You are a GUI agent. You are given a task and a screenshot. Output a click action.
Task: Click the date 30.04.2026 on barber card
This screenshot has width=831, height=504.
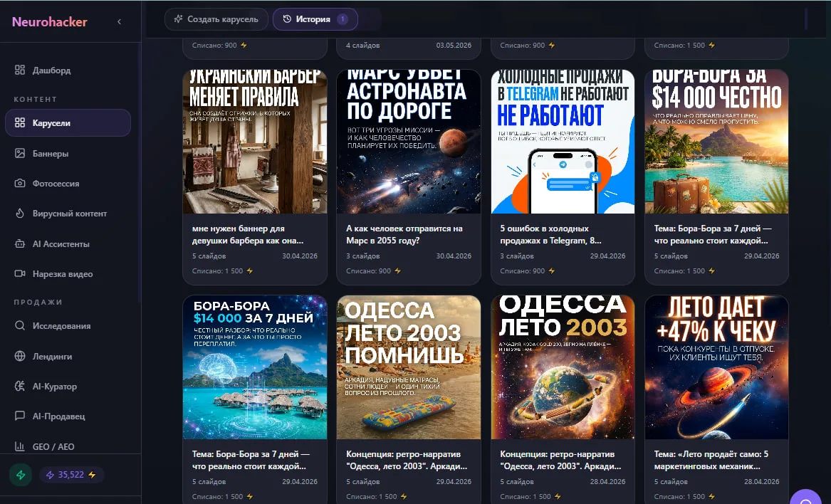click(x=300, y=256)
